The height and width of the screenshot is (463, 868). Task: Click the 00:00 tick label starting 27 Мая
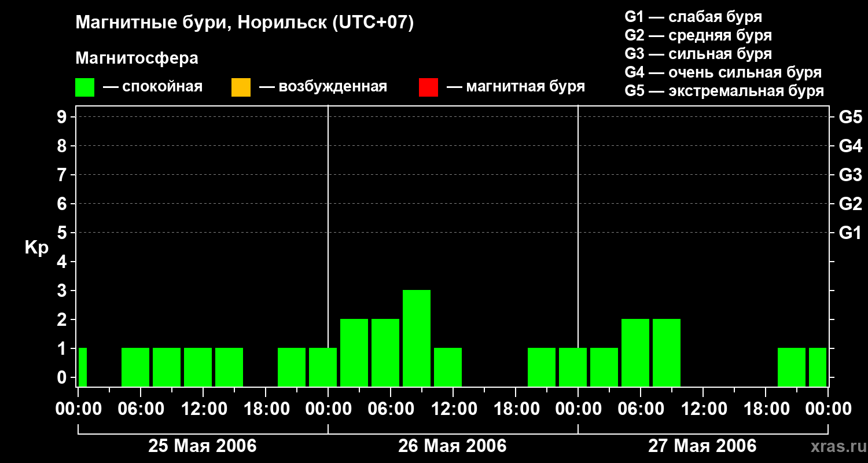(578, 409)
